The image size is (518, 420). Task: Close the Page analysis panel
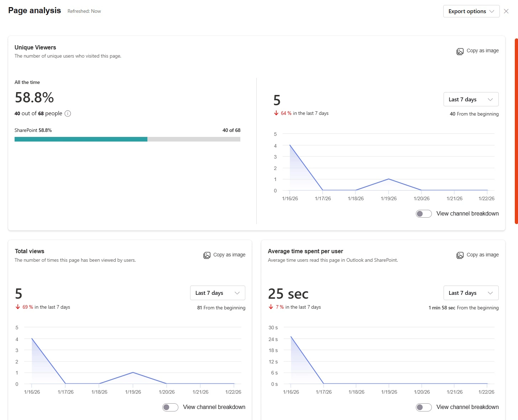tap(506, 11)
